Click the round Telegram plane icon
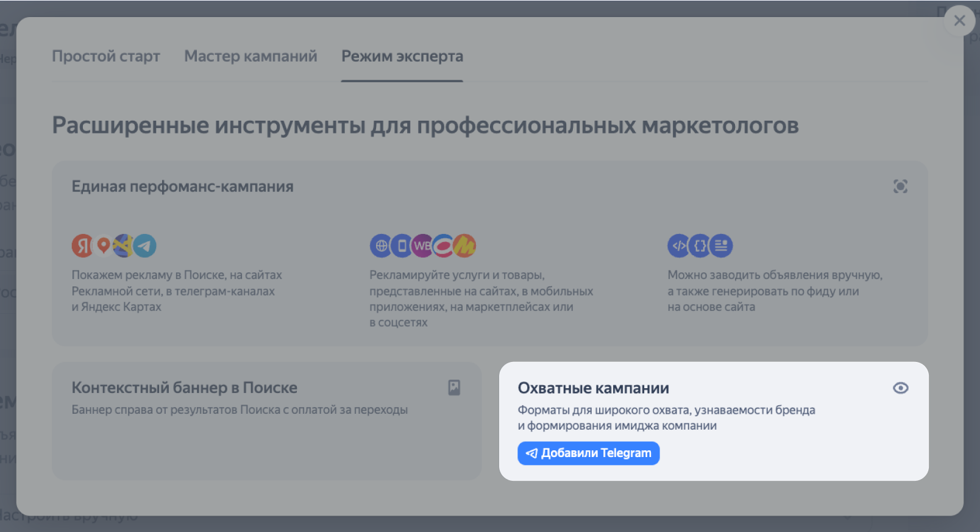The image size is (980, 532). (x=145, y=246)
